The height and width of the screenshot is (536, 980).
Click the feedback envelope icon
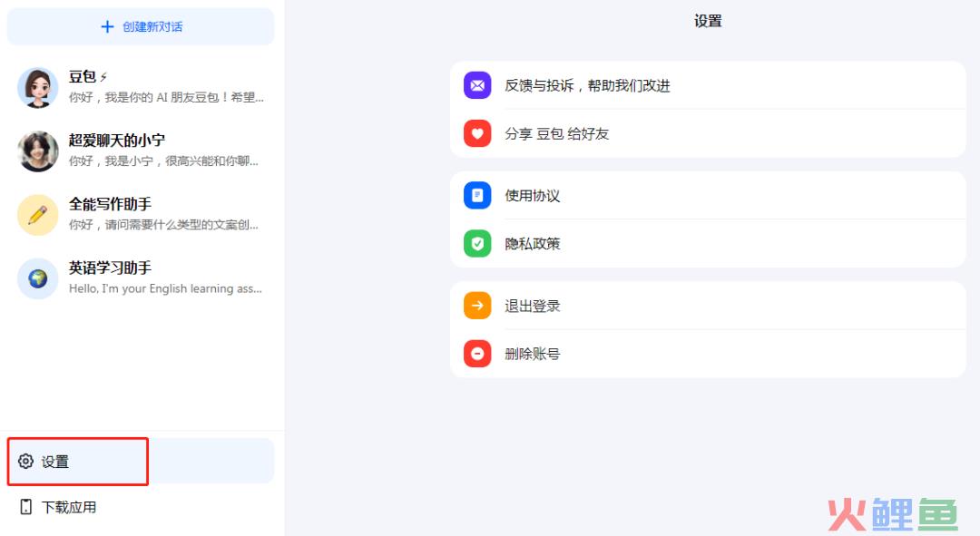[x=476, y=84]
